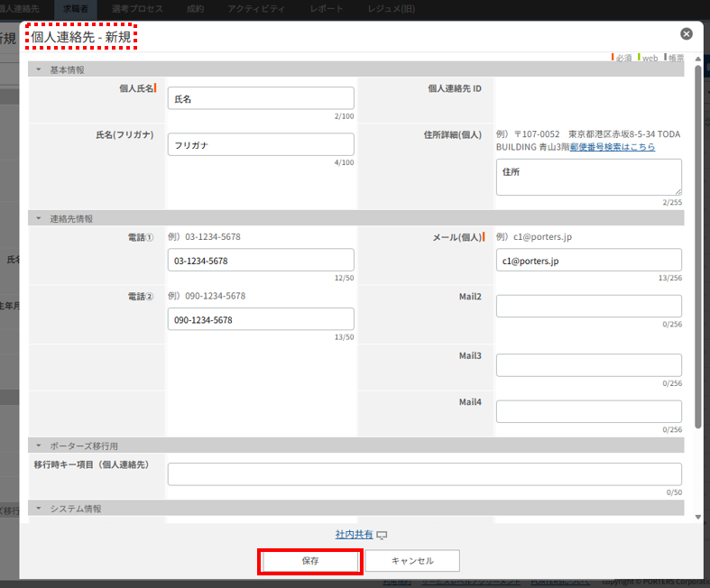Image resolution: width=710 pixels, height=588 pixels.
Task: Click the resize grip on 住所 textarea
Action: click(x=678, y=191)
